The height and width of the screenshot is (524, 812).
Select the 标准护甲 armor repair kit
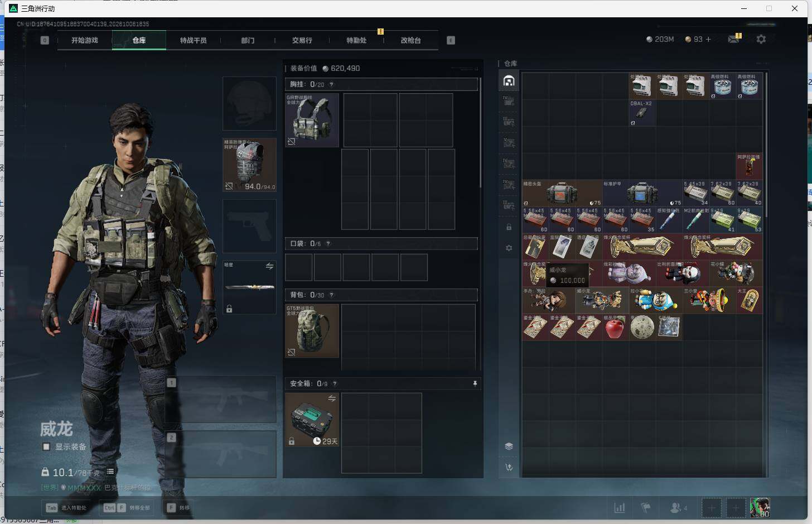tap(642, 193)
